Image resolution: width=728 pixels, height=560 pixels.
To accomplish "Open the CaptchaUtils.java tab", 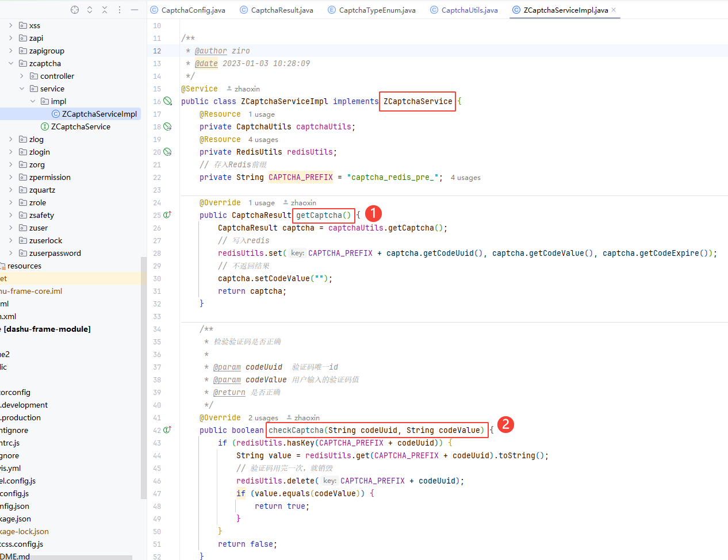I will pos(464,10).
